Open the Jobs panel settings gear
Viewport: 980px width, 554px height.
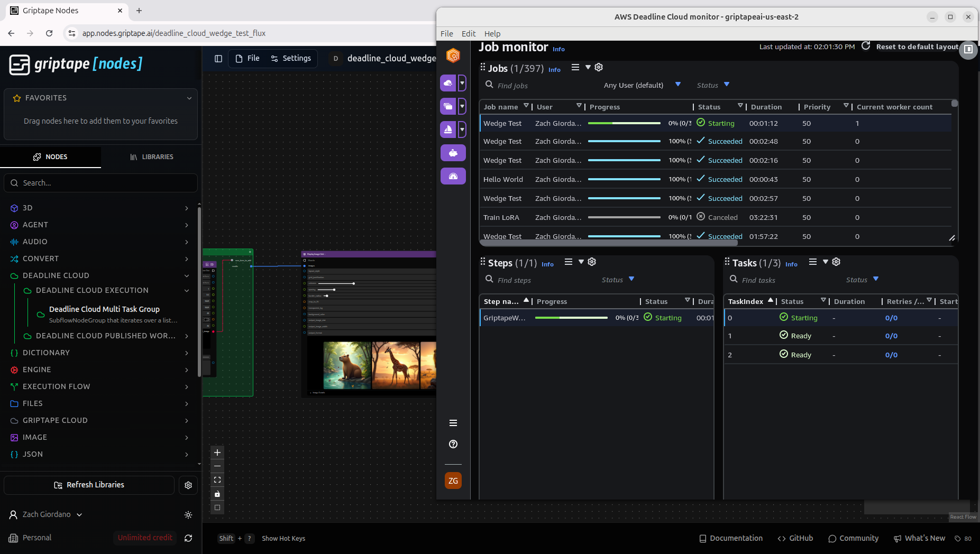[599, 68]
